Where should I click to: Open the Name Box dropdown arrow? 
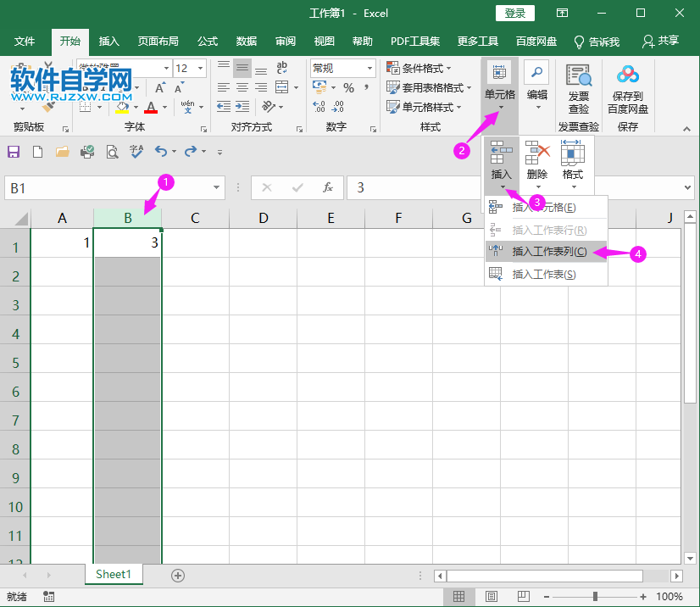pyautogui.click(x=217, y=188)
